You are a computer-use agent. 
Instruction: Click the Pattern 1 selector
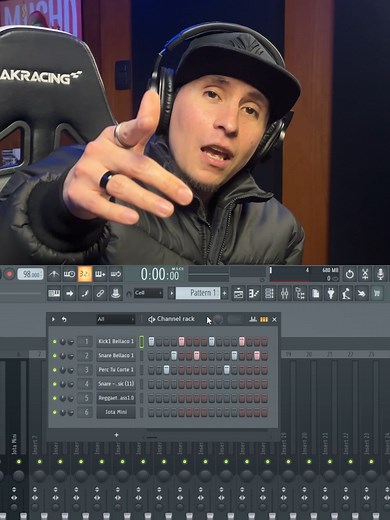pyautogui.click(x=198, y=293)
